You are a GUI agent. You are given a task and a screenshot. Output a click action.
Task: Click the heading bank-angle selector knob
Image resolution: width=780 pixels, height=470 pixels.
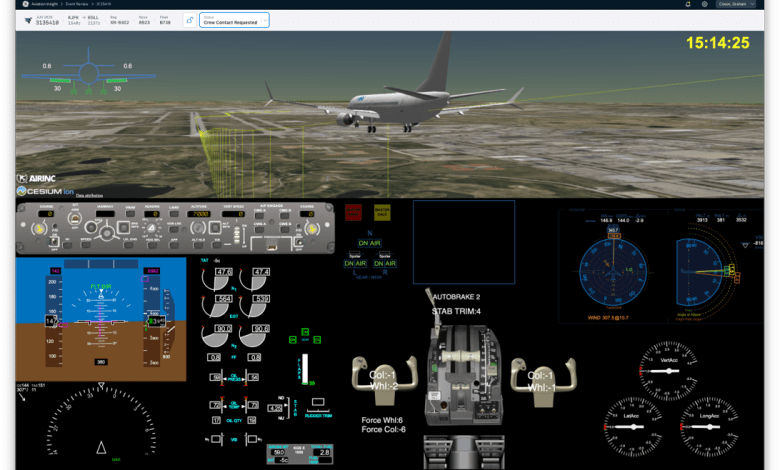click(151, 229)
